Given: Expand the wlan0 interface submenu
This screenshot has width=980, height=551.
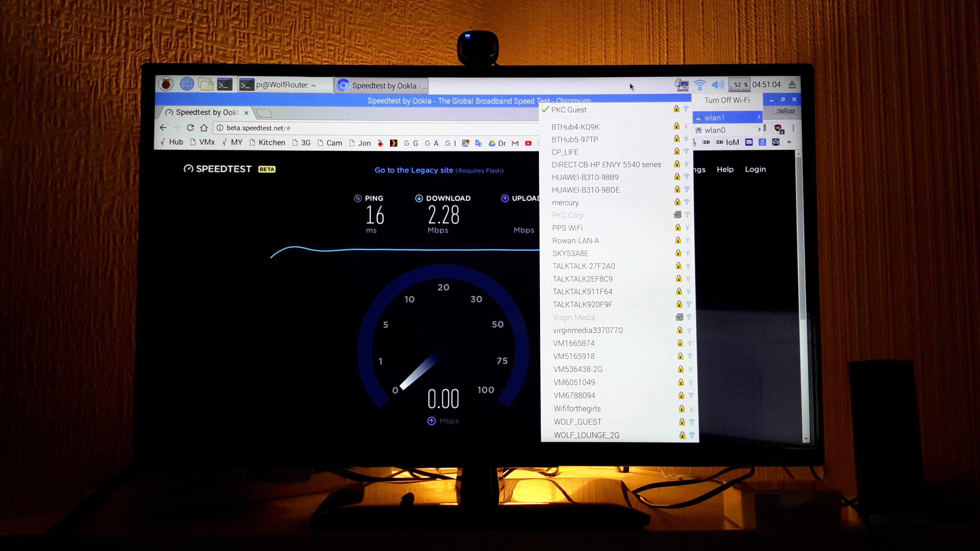Looking at the screenshot, I should pos(728,130).
